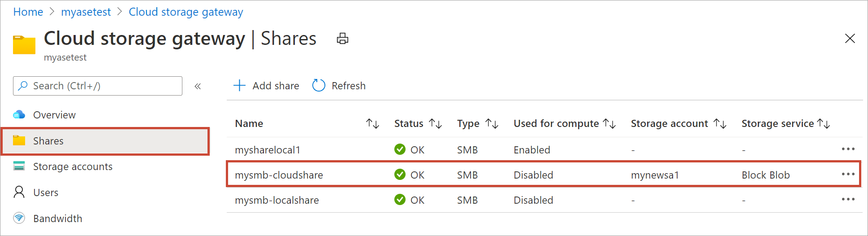This screenshot has height=236, width=868.
Task: Click the Refresh circular arrow icon
Action: click(319, 86)
